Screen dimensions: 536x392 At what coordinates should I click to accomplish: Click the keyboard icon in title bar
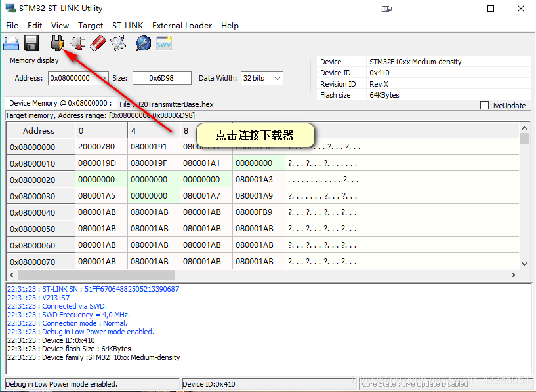point(386,9)
